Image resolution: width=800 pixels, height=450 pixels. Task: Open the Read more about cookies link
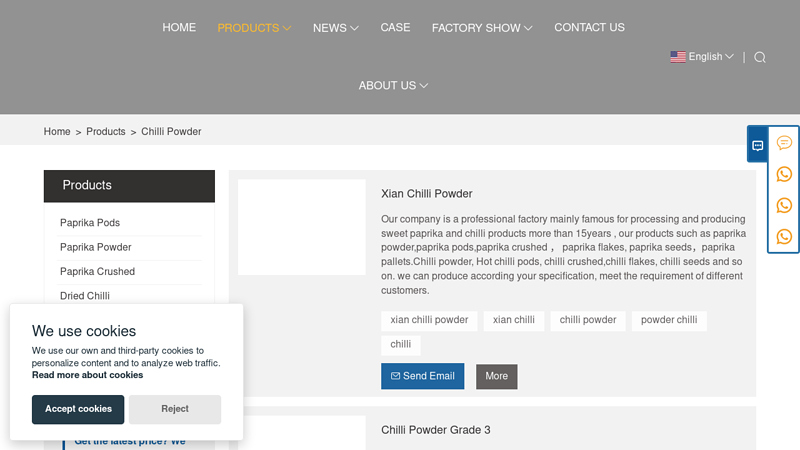click(87, 375)
